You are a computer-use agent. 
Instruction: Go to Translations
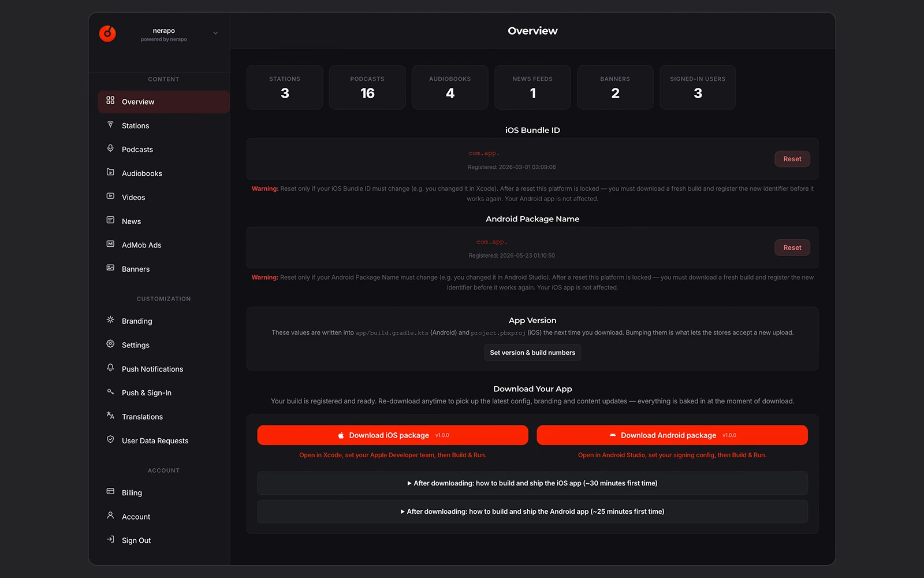click(x=163, y=417)
